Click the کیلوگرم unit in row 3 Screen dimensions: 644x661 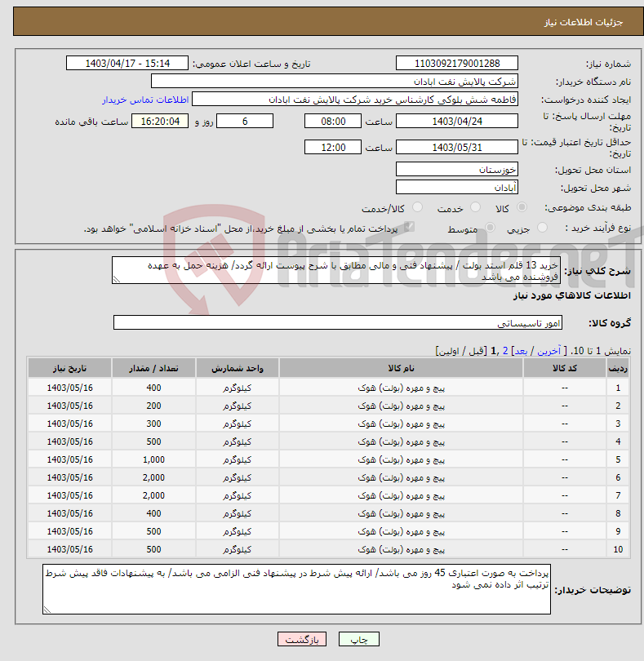237,424
